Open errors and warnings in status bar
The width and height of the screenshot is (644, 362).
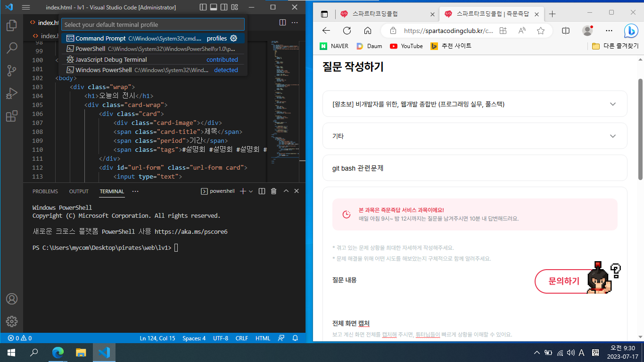click(x=20, y=338)
